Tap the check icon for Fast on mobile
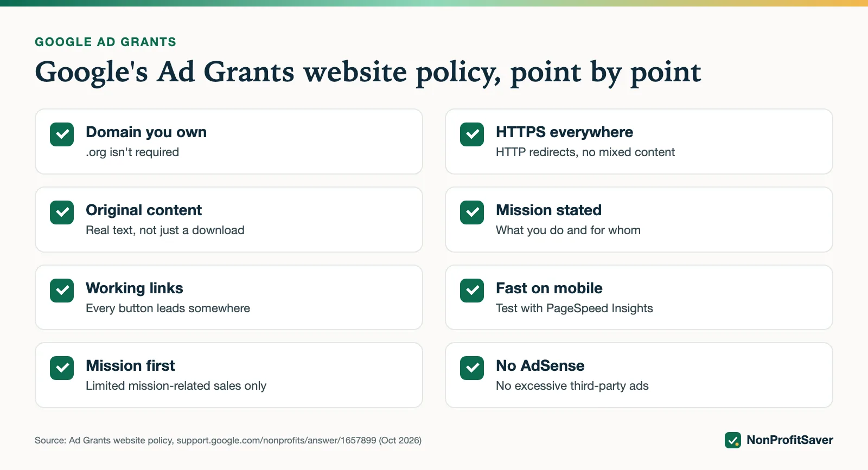 point(472,291)
